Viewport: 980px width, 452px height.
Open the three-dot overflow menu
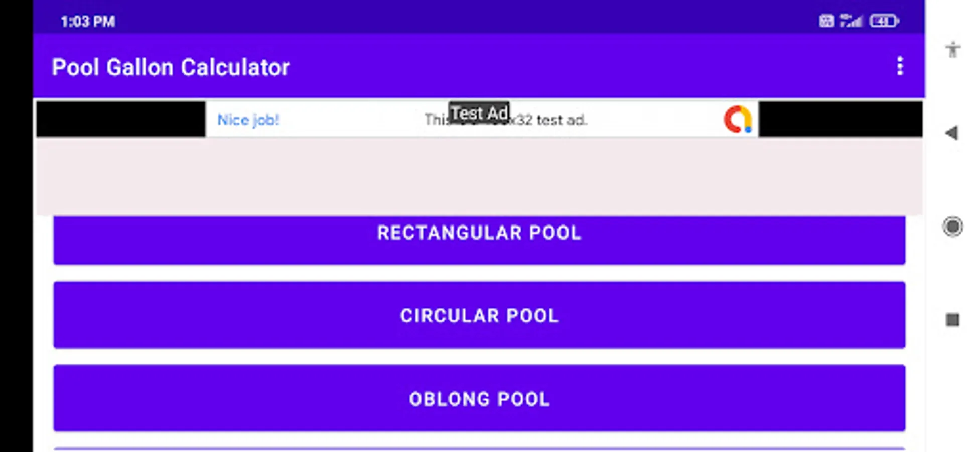[900, 66]
